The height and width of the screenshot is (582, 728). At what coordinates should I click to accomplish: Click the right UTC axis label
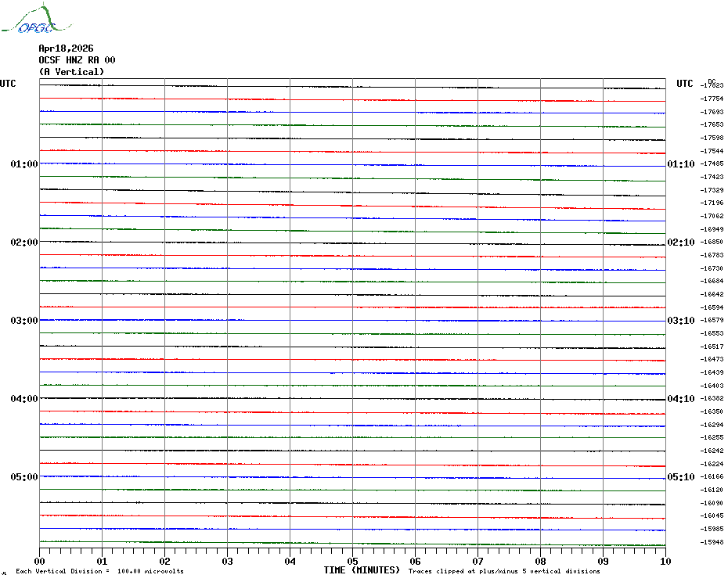pos(684,84)
